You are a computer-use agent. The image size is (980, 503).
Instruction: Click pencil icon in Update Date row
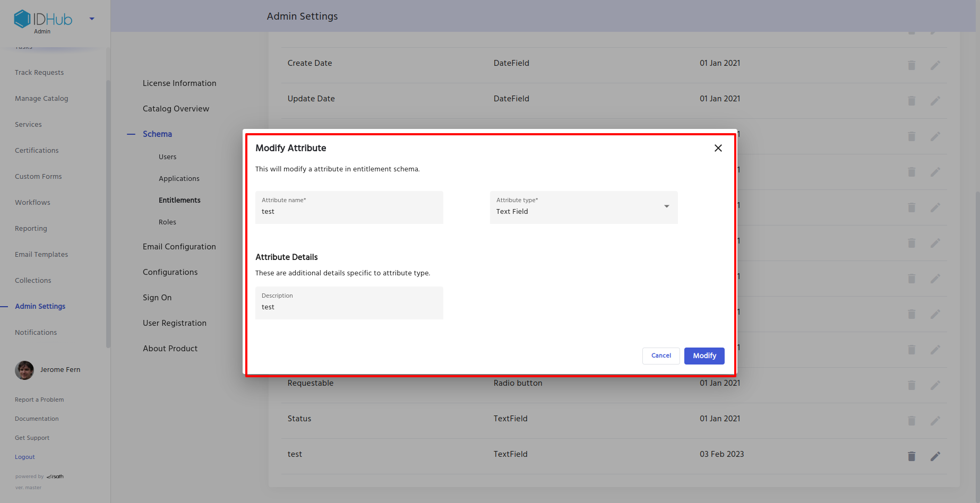tap(935, 101)
